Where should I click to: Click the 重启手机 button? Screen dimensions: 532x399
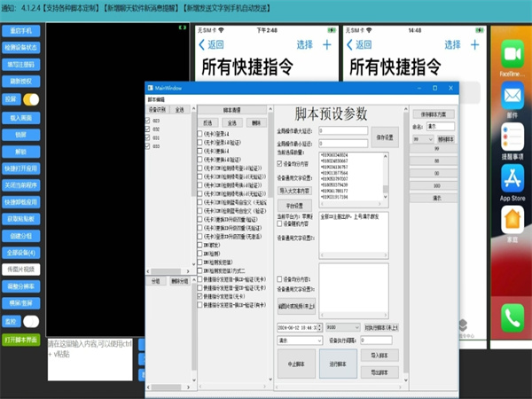pos(21,29)
